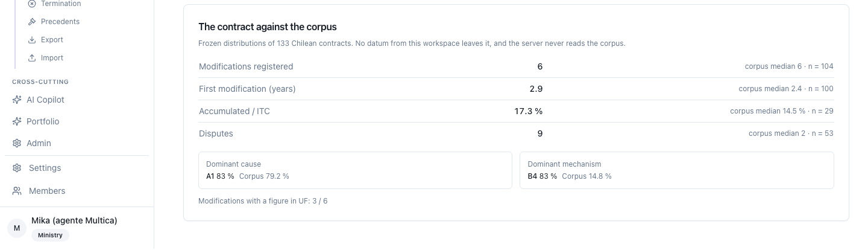Click the Ministry badge
The height and width of the screenshot is (250, 868).
pyautogui.click(x=50, y=236)
